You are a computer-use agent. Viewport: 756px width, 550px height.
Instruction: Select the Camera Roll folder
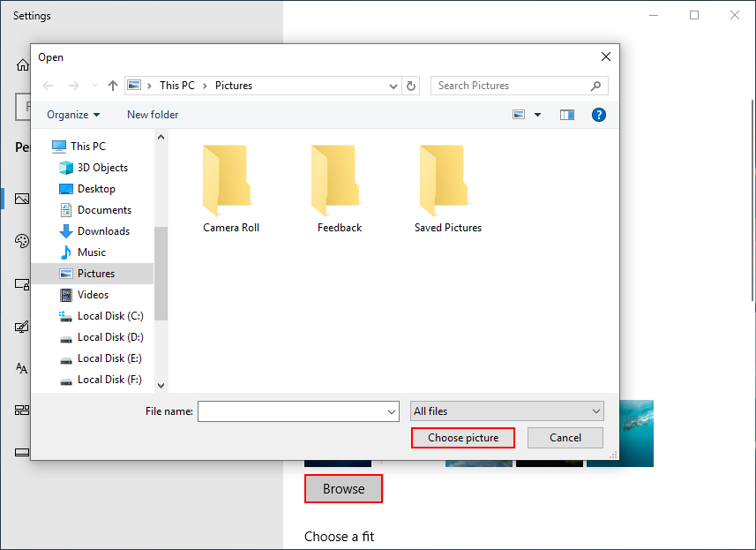(x=231, y=189)
